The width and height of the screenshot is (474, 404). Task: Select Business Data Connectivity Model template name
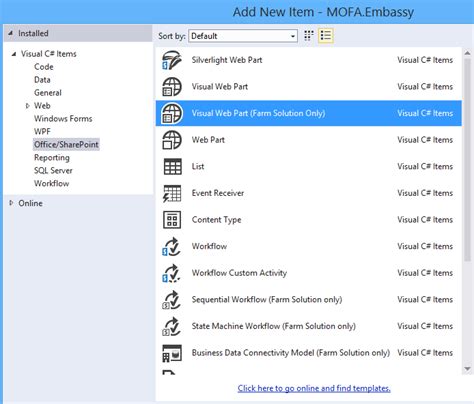[x=291, y=353]
